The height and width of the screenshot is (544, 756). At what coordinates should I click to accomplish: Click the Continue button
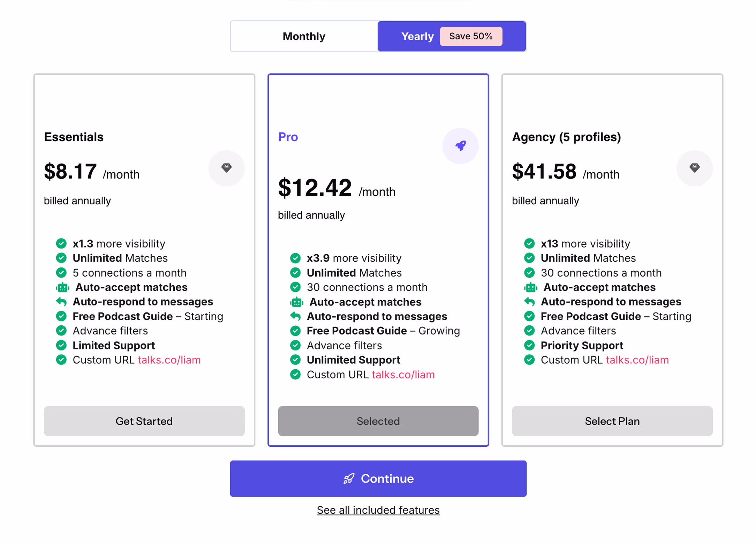[378, 478]
